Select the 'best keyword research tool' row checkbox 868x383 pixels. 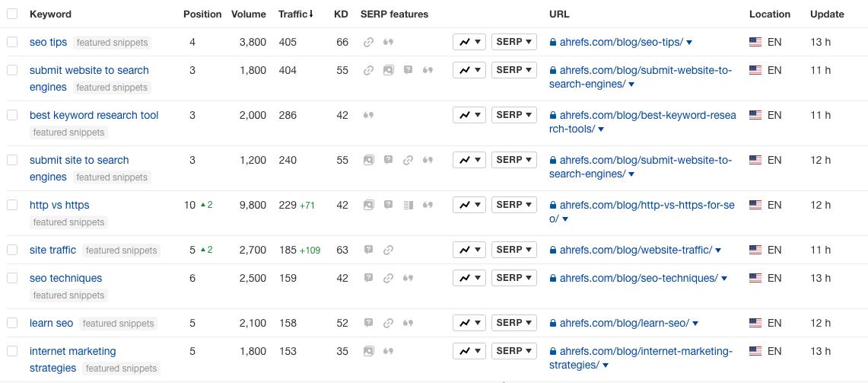pyautogui.click(x=12, y=115)
